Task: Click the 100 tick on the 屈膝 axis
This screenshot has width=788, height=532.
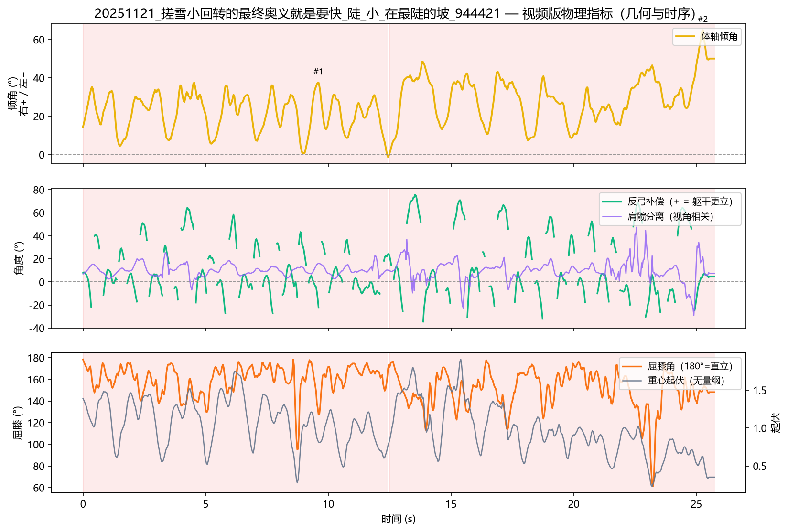Action: [37, 445]
